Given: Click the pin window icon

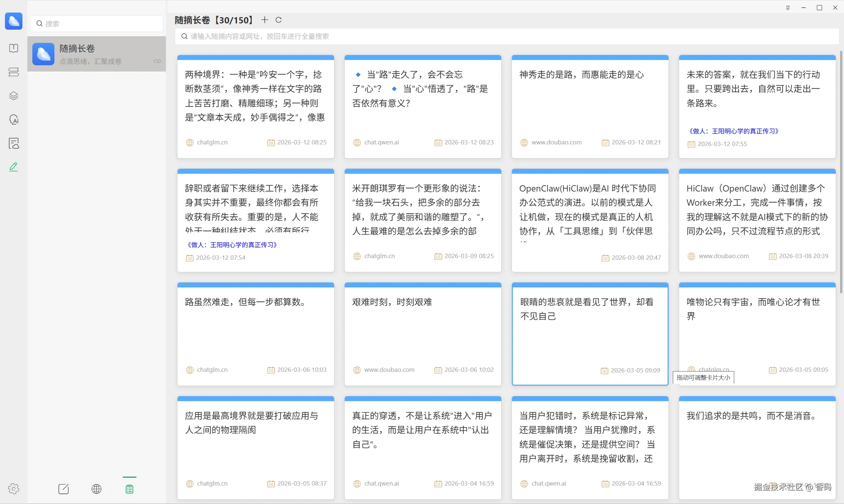Looking at the screenshot, I should (788, 8).
